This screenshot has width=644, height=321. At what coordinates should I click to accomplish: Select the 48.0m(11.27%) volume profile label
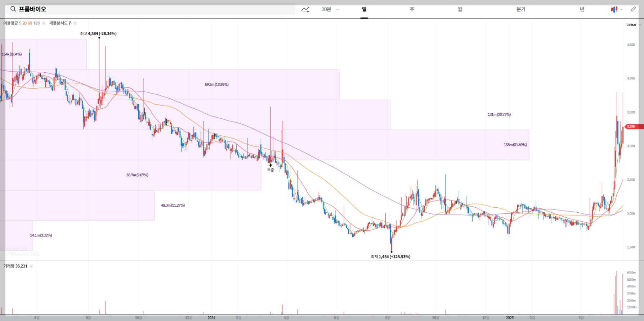(173, 205)
